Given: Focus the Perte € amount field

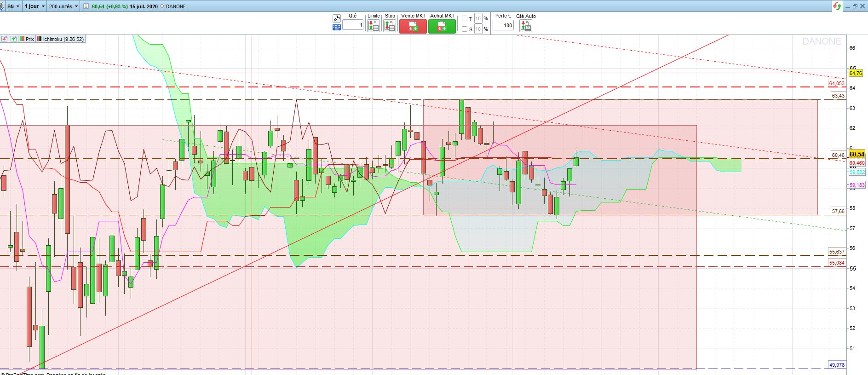Looking at the screenshot, I should [503, 25].
